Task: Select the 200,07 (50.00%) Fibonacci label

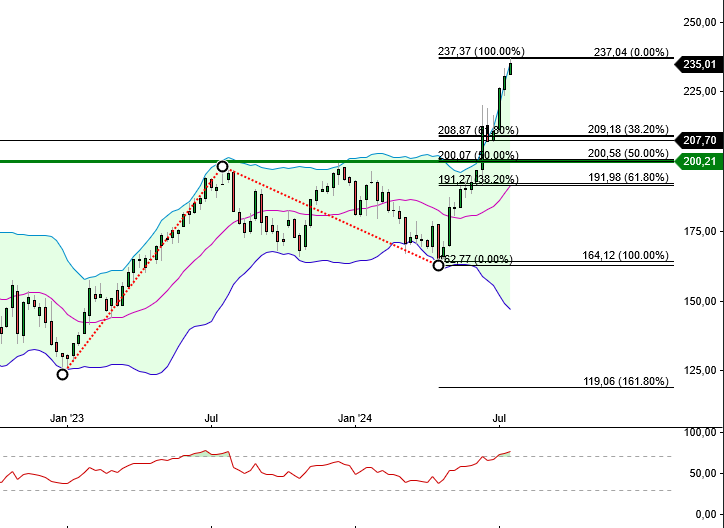Action: coord(478,155)
